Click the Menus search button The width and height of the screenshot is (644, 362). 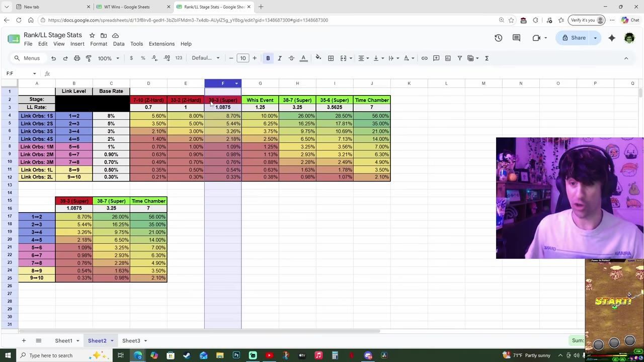tap(27, 58)
